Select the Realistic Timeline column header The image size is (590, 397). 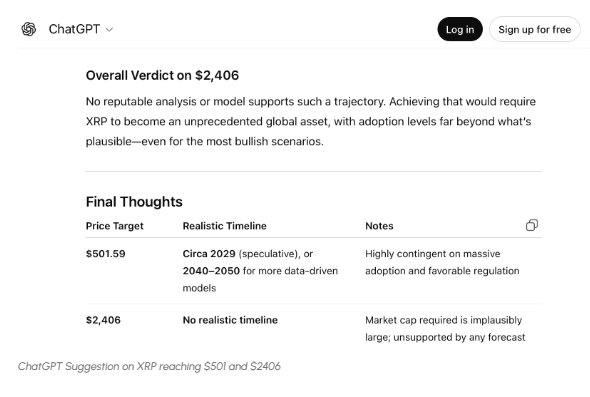click(224, 226)
